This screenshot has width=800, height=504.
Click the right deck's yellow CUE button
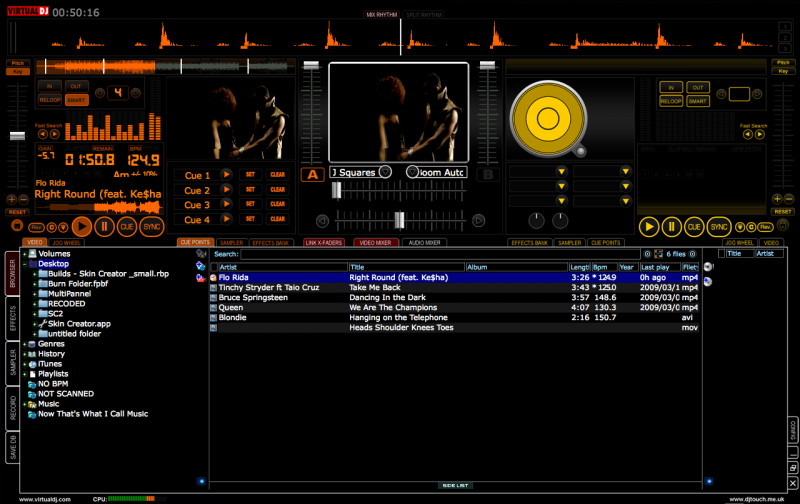tap(694, 226)
